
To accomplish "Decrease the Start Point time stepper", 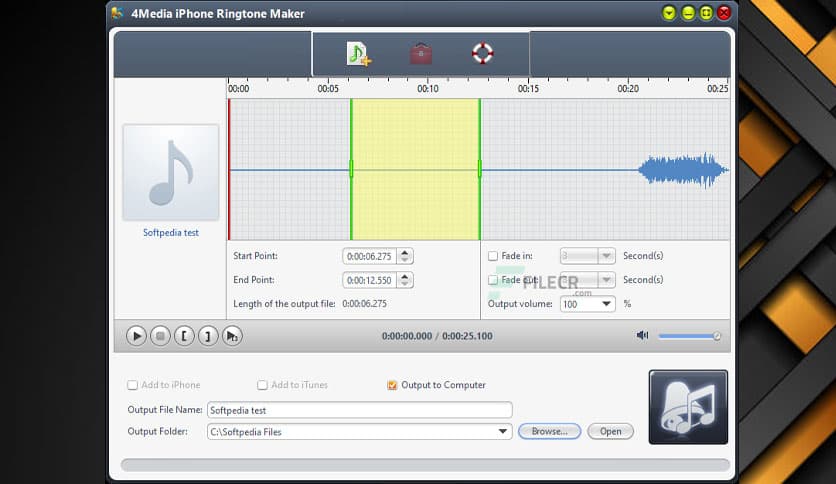I will point(405,260).
